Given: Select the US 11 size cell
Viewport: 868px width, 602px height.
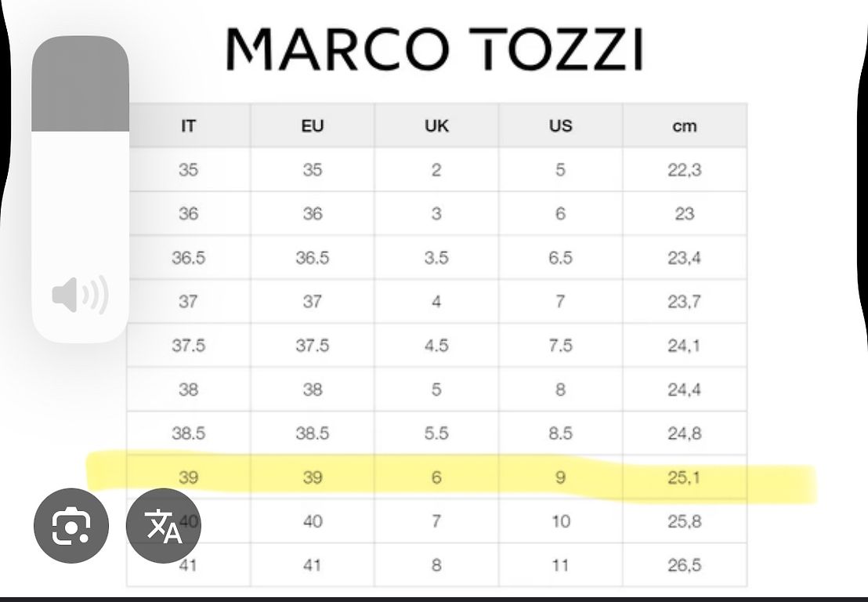Looking at the screenshot, I should point(560,564).
